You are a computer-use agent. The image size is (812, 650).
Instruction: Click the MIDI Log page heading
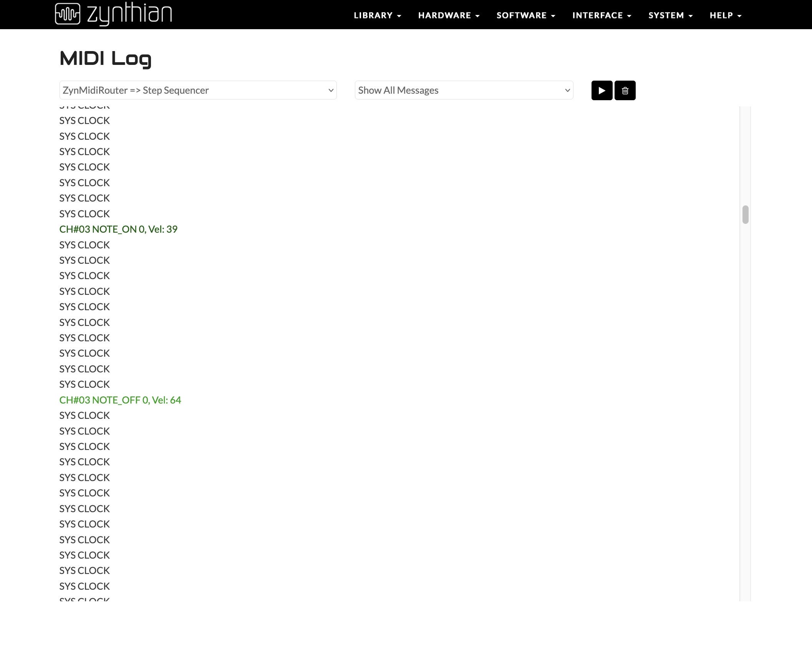105,59
